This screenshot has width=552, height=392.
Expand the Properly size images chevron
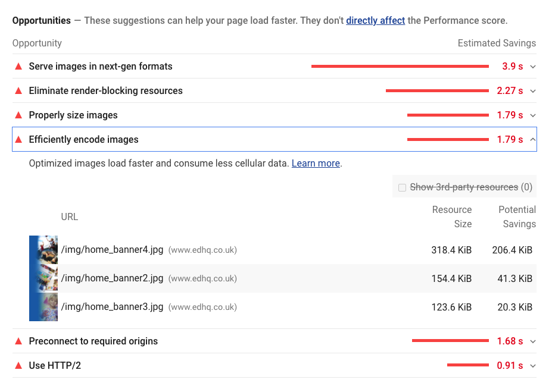click(533, 115)
